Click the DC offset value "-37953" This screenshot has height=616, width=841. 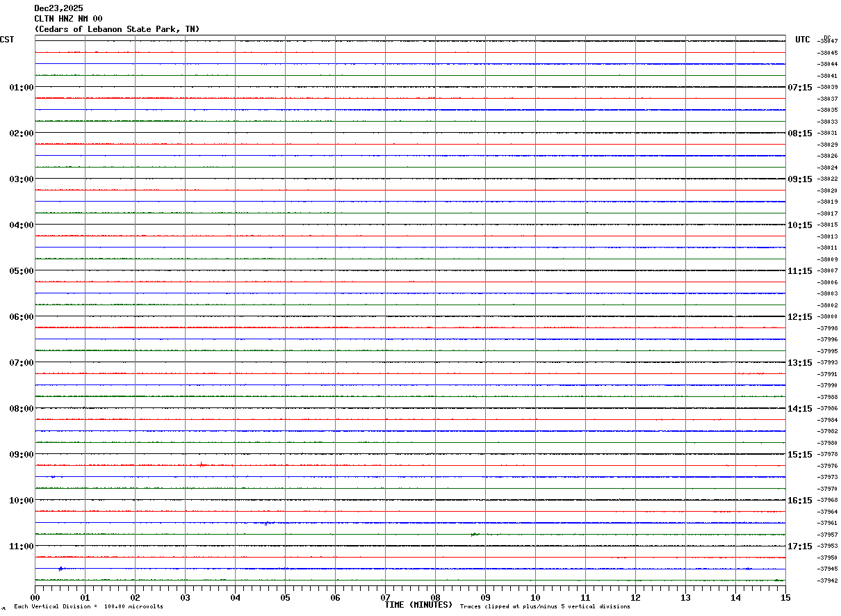(x=828, y=546)
